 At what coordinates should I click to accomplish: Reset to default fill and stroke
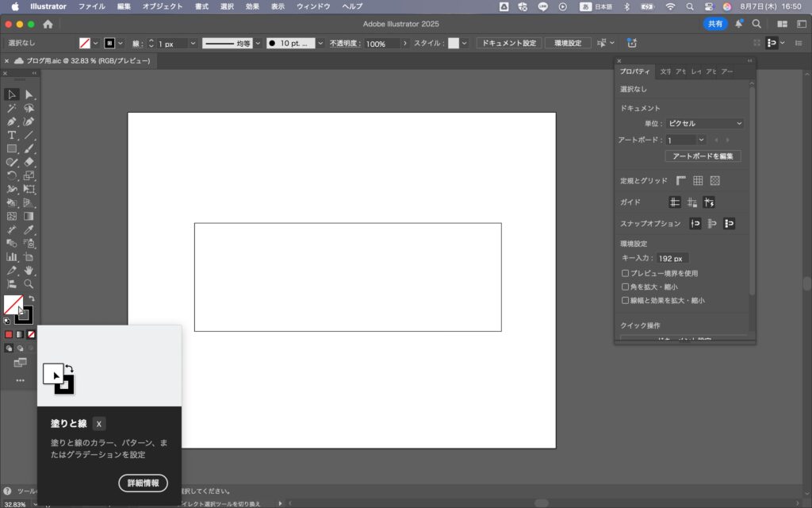[x=6, y=321]
